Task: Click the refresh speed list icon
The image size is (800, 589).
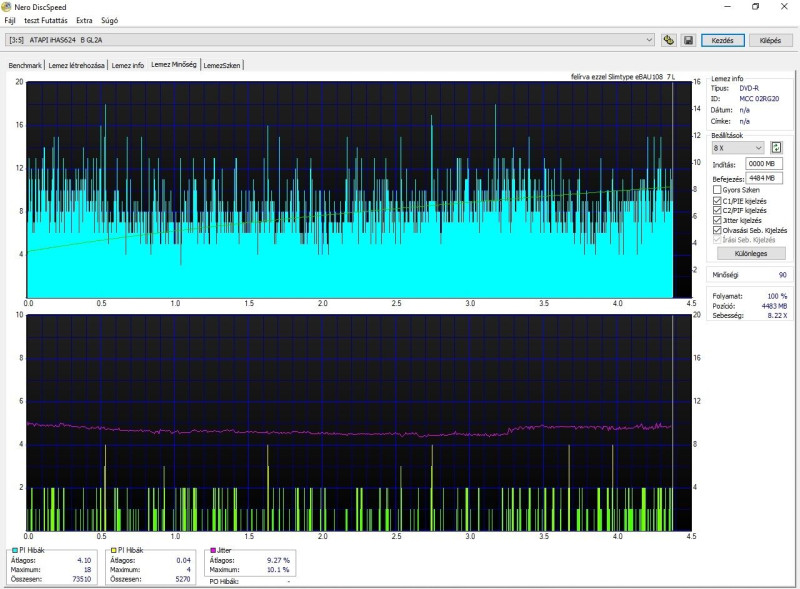Action: [776, 148]
